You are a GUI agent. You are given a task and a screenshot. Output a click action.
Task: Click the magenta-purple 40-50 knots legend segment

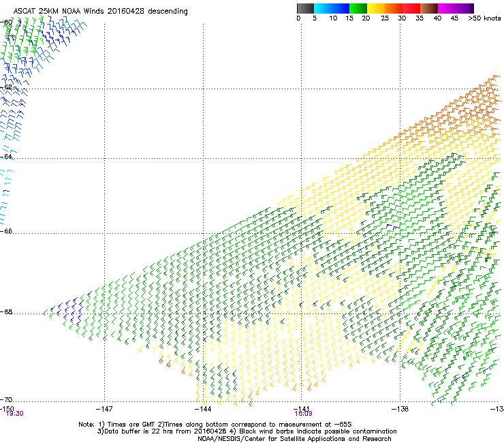point(456,8)
